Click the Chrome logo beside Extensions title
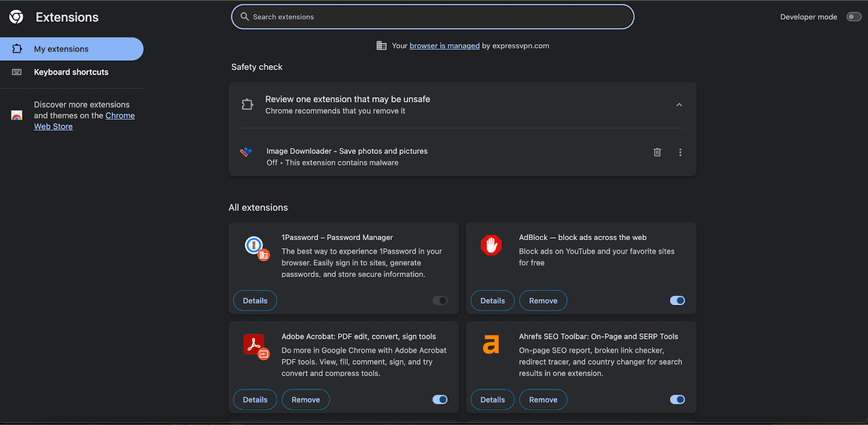This screenshot has width=868, height=425. [x=16, y=17]
